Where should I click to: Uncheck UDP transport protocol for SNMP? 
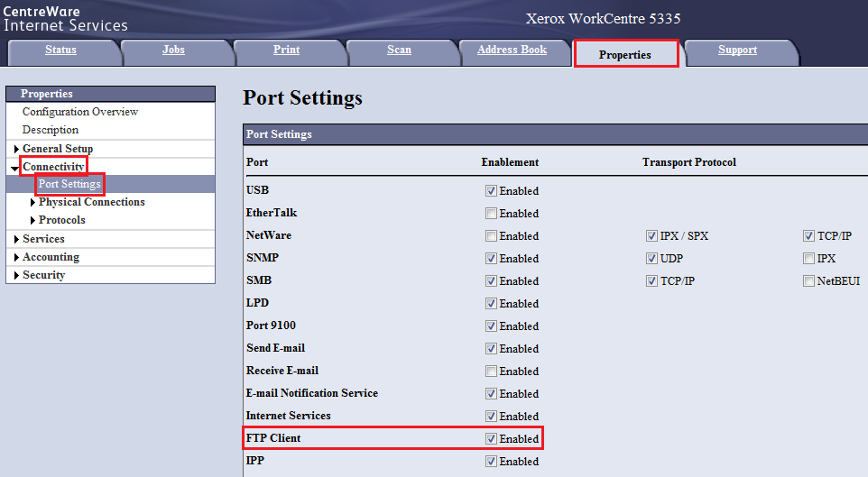651,259
